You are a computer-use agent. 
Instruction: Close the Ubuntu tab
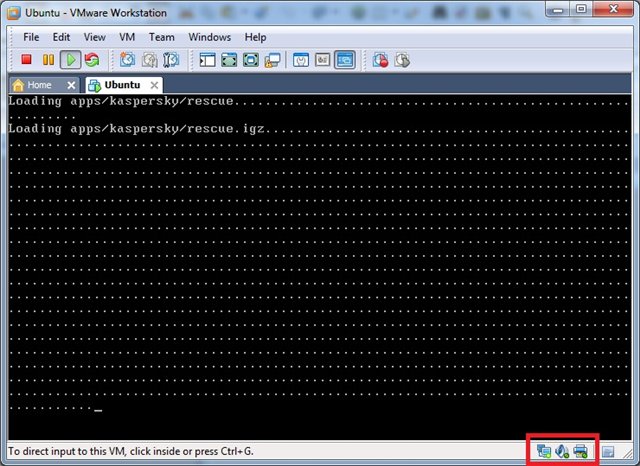coord(154,85)
